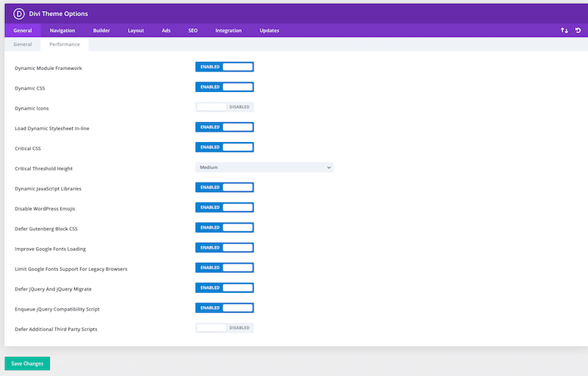The height and width of the screenshot is (376, 588).
Task: Enable the Dynamic Icons switch
Action: point(224,107)
